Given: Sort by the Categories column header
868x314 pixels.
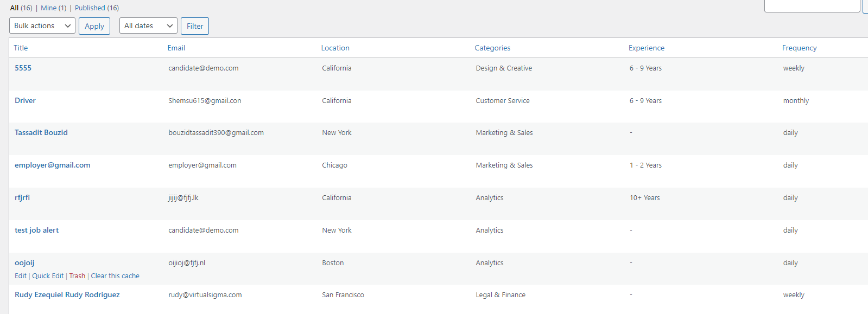Looking at the screenshot, I should coord(492,48).
